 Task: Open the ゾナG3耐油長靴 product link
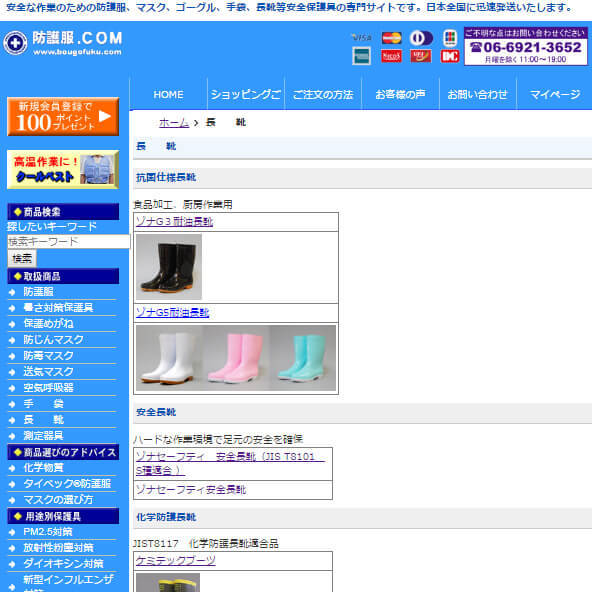174,222
